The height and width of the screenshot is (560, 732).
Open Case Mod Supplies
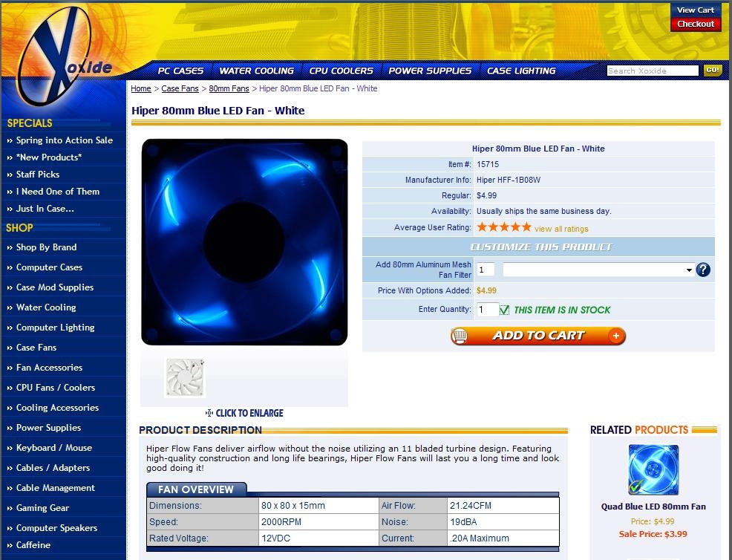[55, 287]
